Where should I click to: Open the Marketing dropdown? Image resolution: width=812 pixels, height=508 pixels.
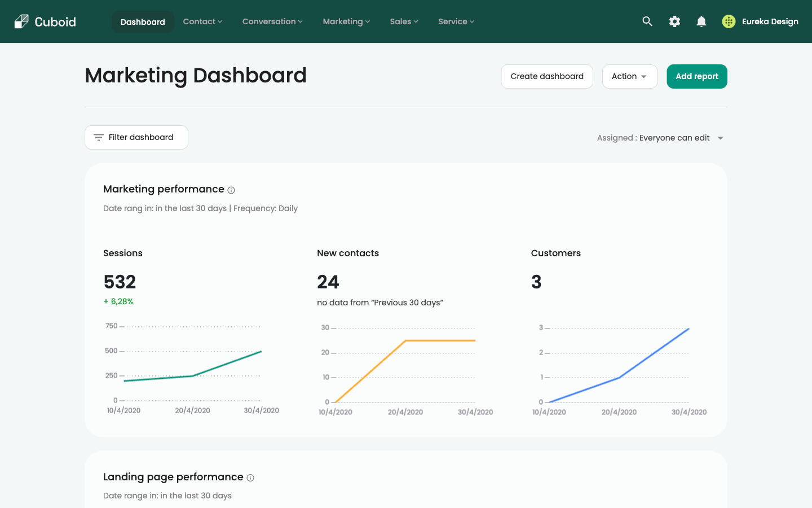[346, 21]
